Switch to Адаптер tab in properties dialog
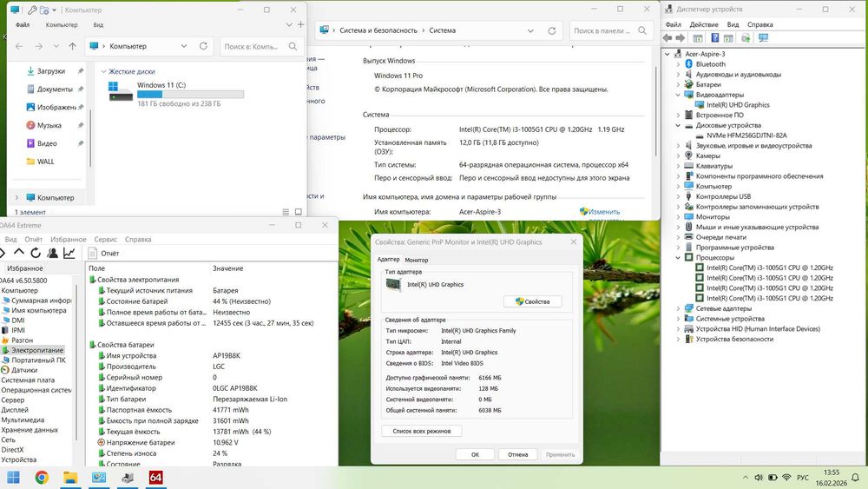The height and width of the screenshot is (489, 868). tap(388, 259)
